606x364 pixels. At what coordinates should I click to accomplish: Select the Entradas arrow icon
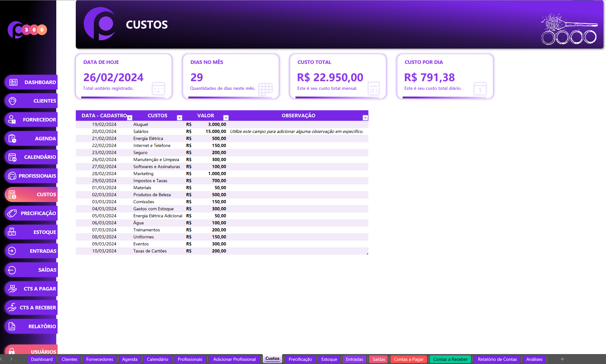click(x=12, y=251)
